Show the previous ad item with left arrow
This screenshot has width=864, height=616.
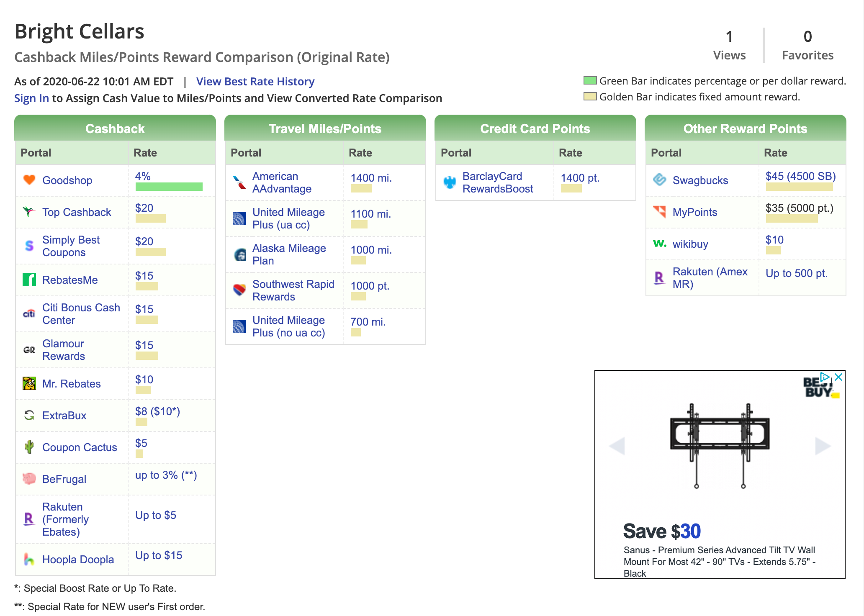[x=617, y=446]
